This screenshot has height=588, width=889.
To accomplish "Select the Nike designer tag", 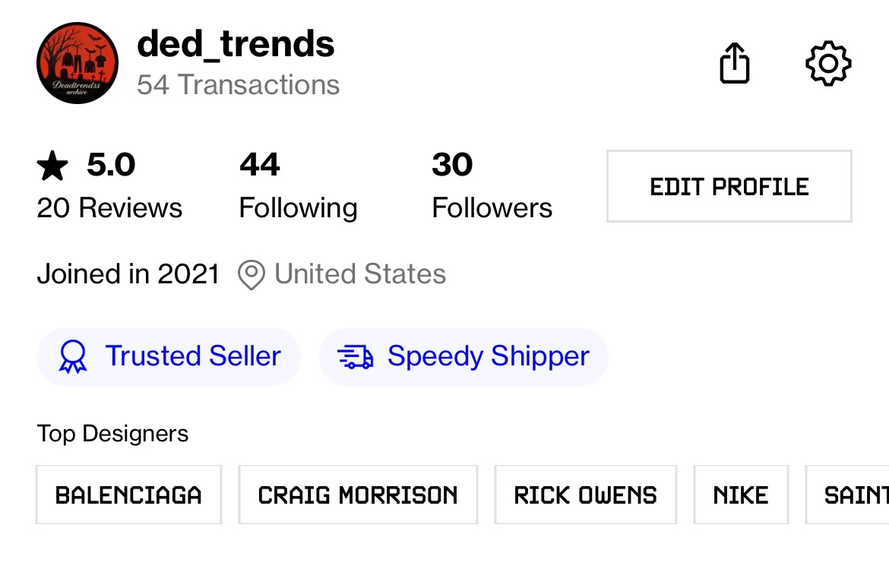I will (x=741, y=495).
